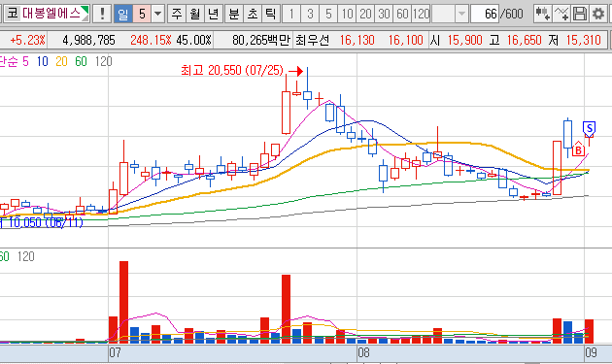Switch chart to 주 weekly period
Screen dimensions: 612x364
(x=177, y=14)
